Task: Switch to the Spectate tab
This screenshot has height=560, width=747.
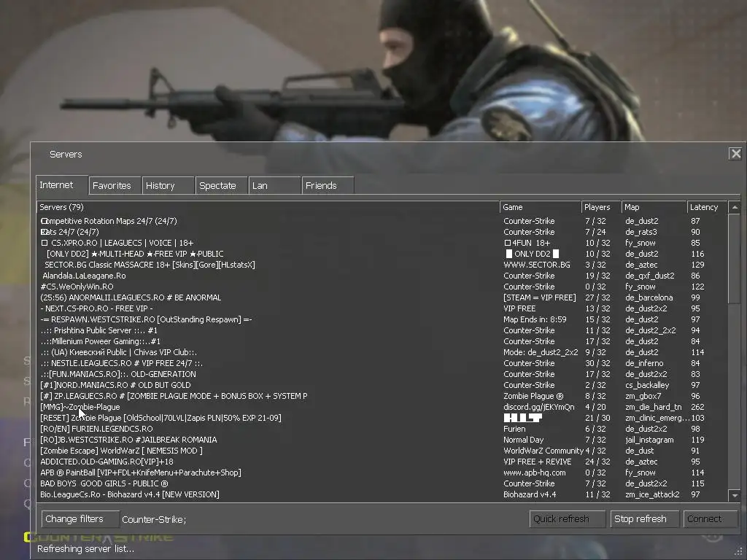Action: point(222,186)
